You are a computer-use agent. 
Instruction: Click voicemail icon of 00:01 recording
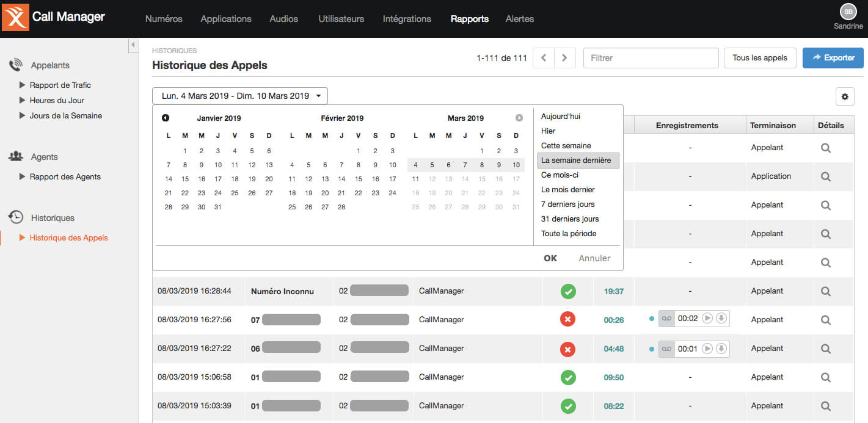(666, 348)
